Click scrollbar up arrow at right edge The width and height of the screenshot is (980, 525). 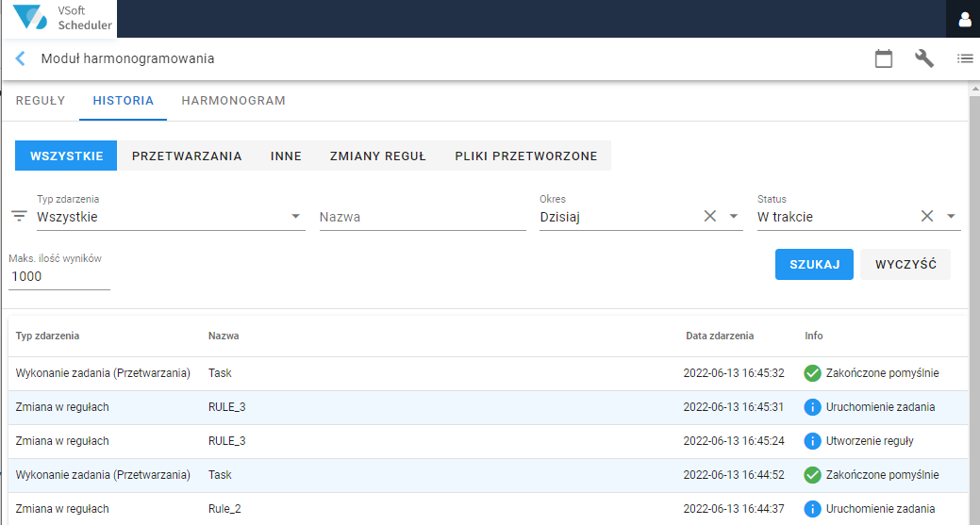(974, 90)
